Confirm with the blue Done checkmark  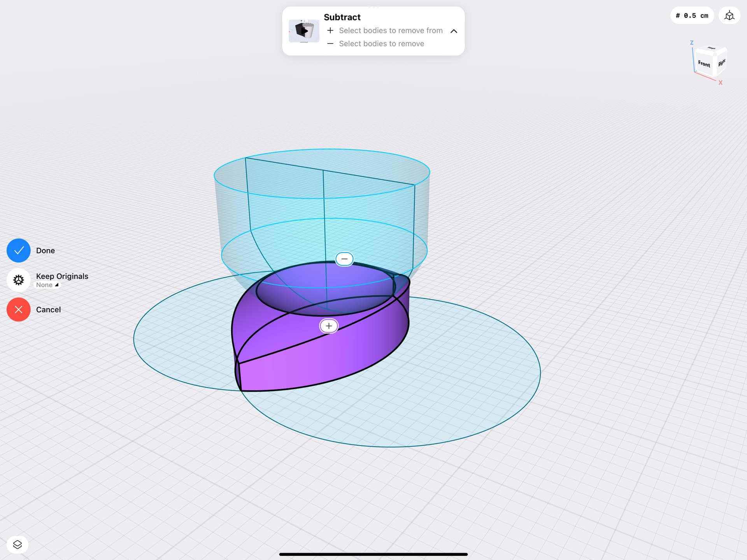[x=18, y=250]
